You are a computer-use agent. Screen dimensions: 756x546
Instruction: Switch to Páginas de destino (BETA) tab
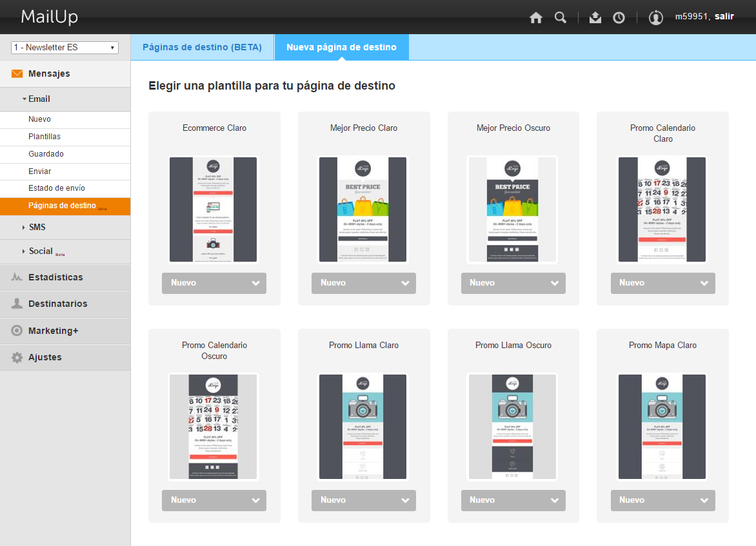(x=202, y=47)
